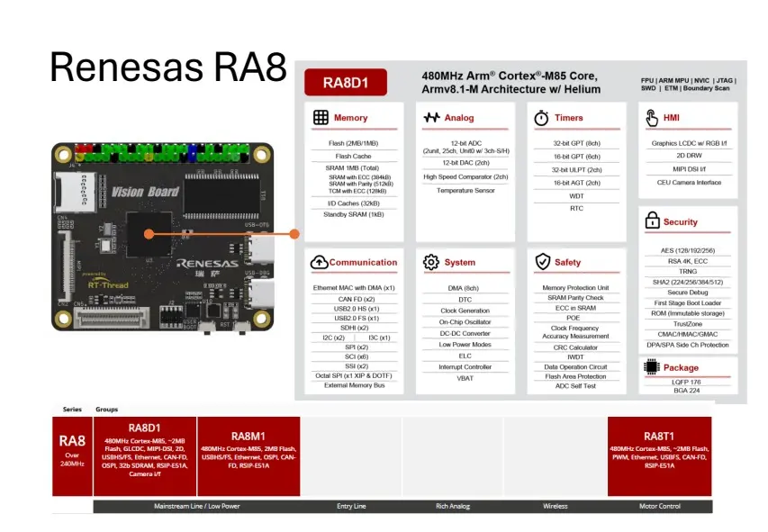Viewport: 768px width, 532px height.
Task: Select the Package chip icon
Action: point(652,366)
